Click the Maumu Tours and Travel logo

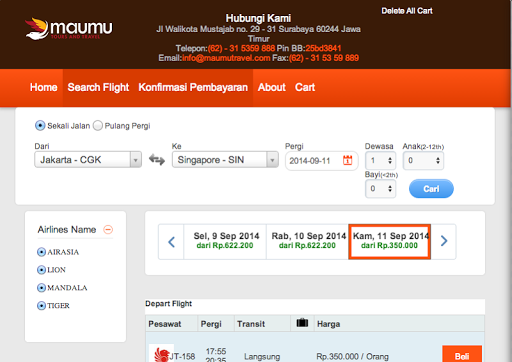69,29
